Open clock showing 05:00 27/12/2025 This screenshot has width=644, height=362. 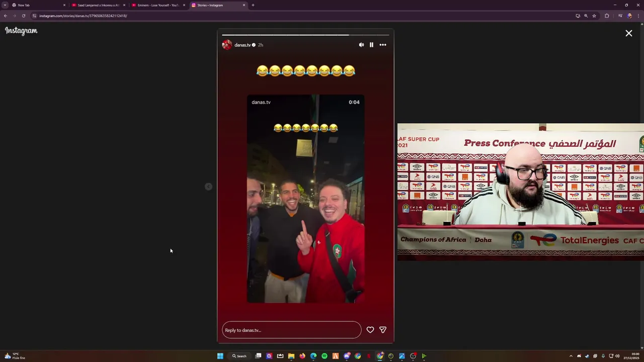(x=631, y=356)
